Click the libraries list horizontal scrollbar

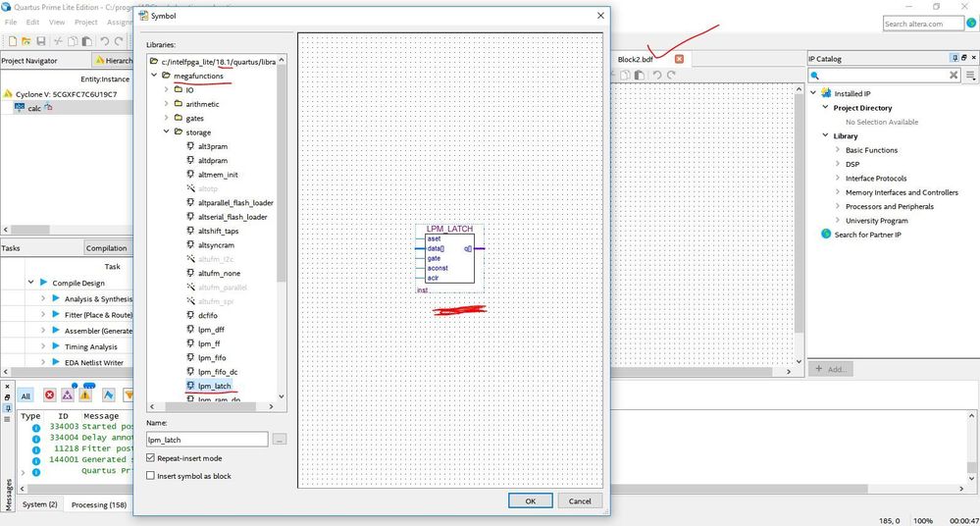click(211, 406)
